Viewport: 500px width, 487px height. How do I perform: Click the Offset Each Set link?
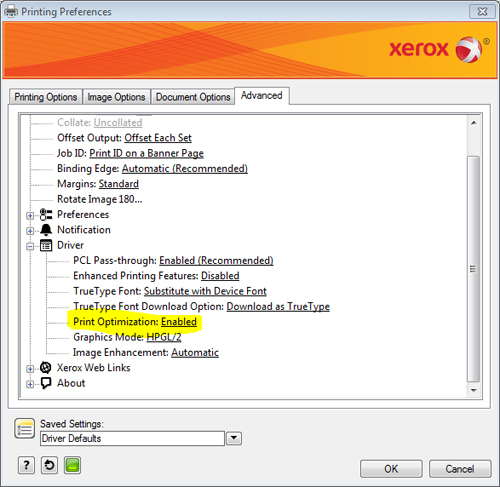pyautogui.click(x=158, y=138)
